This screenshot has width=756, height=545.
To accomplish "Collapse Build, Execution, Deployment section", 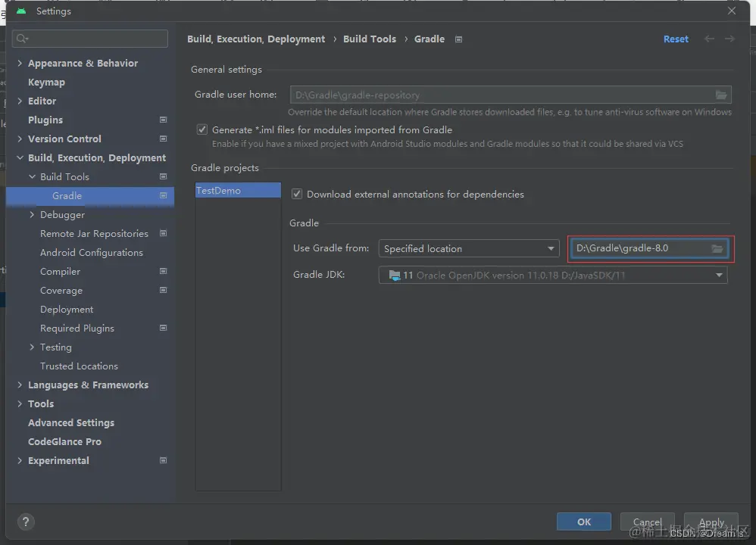I will coord(20,157).
